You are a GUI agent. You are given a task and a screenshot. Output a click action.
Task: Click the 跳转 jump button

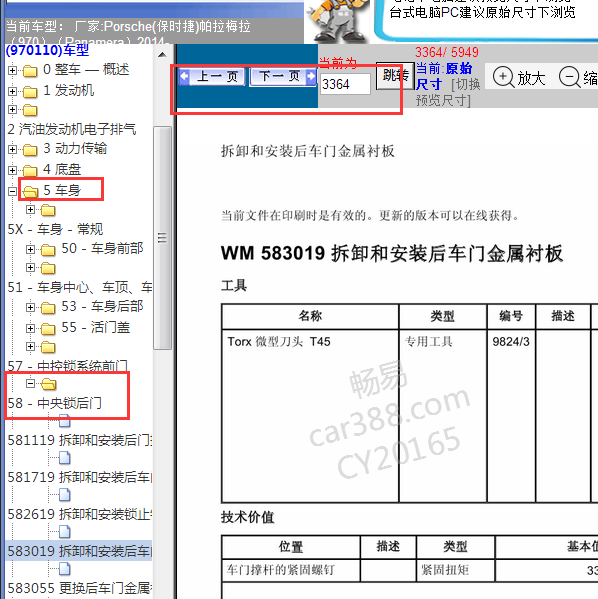tap(395, 76)
